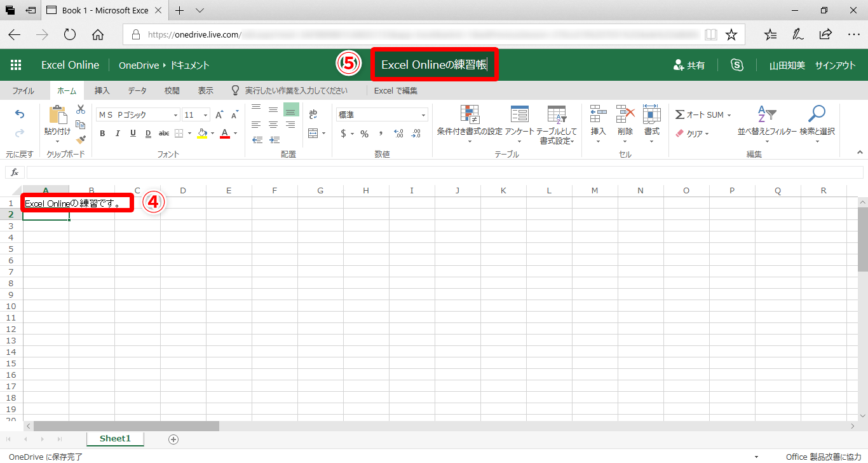Toggle double underline formatting
868x463 pixels.
coord(148,134)
